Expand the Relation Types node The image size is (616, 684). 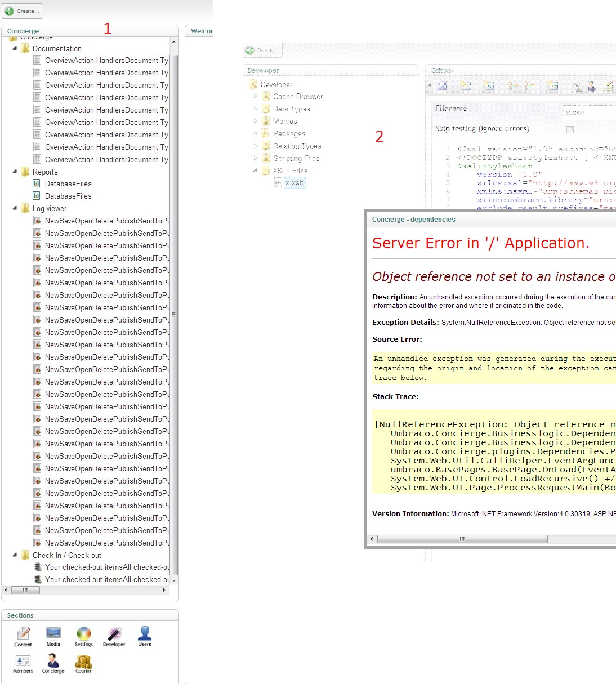[256, 146]
